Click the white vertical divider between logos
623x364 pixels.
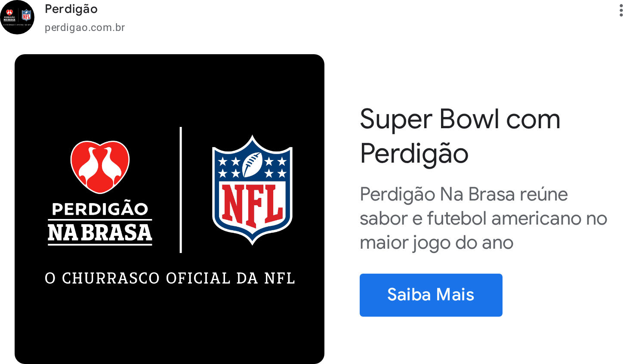tap(181, 190)
